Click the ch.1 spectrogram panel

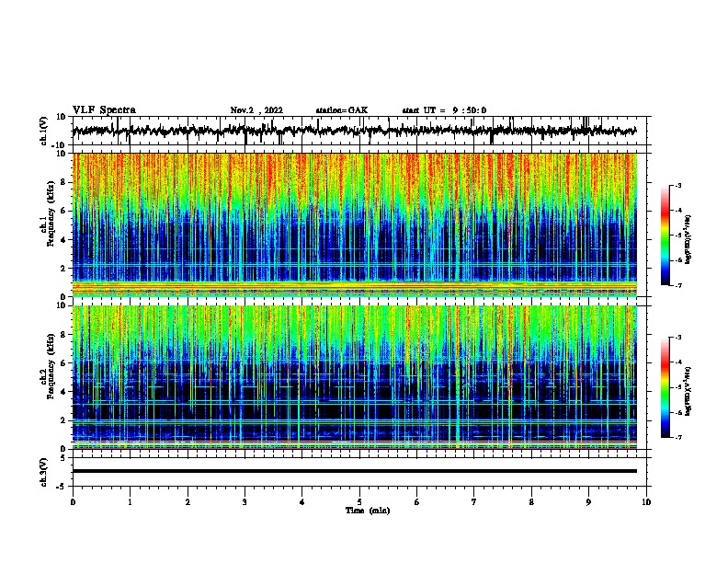tap(354, 224)
